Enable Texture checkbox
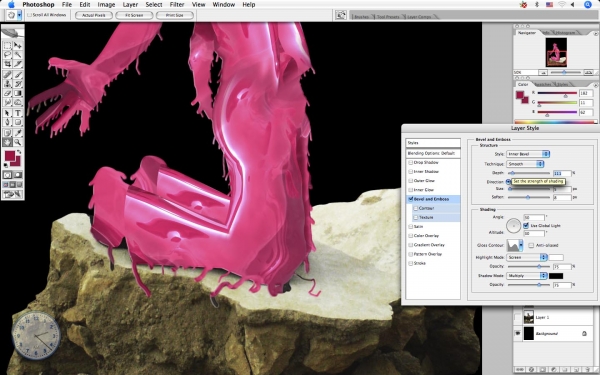Viewport: 600px width, 375px height. pyautogui.click(x=416, y=217)
